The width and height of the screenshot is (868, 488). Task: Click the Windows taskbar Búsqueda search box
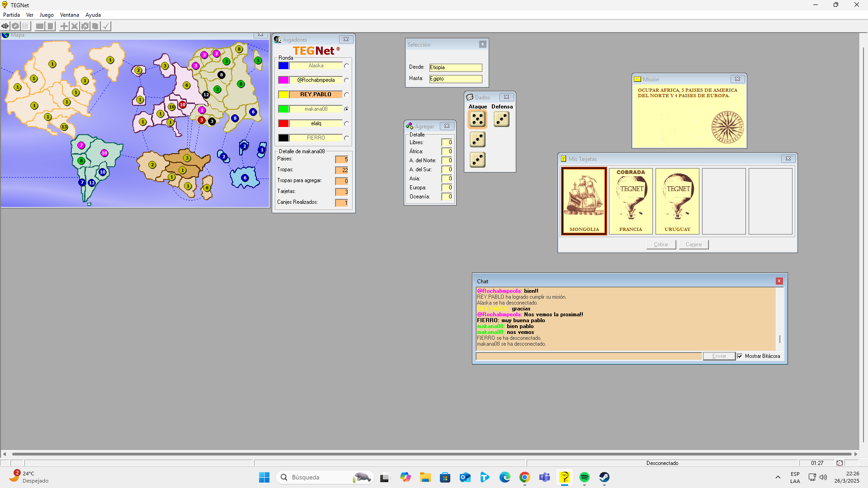pyautogui.click(x=325, y=477)
